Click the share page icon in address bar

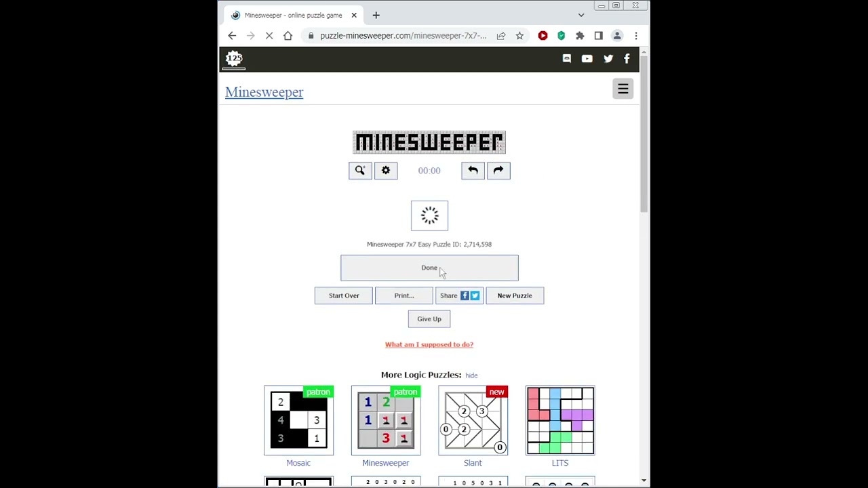pyautogui.click(x=501, y=35)
